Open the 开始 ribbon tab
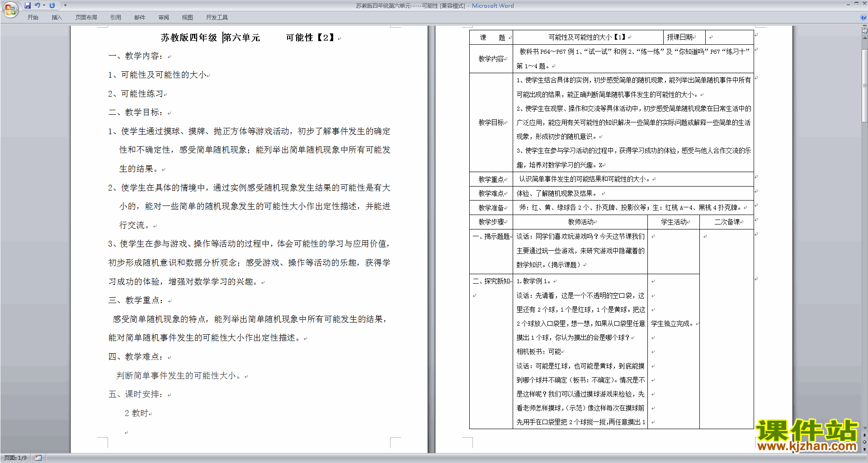 tap(33, 18)
